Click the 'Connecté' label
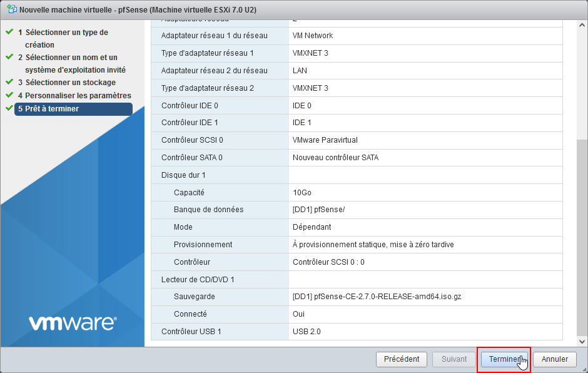Screen dimensions: 588x373 coord(190,314)
